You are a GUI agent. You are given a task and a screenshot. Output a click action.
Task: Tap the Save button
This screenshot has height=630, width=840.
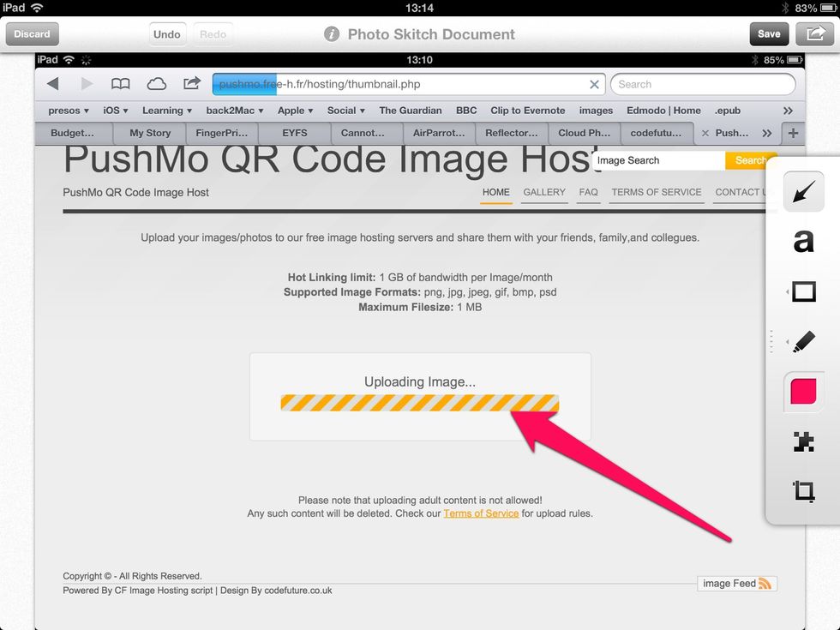coord(769,34)
